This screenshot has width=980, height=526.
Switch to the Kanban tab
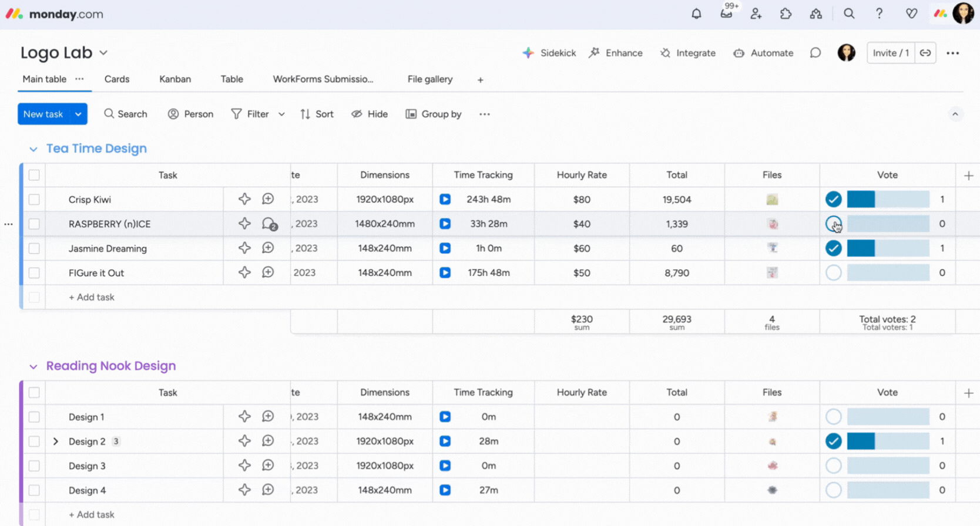(x=175, y=79)
